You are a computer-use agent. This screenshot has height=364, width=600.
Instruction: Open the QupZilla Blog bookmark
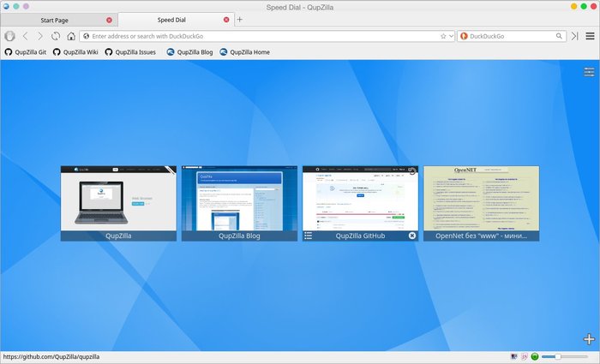tap(189, 52)
